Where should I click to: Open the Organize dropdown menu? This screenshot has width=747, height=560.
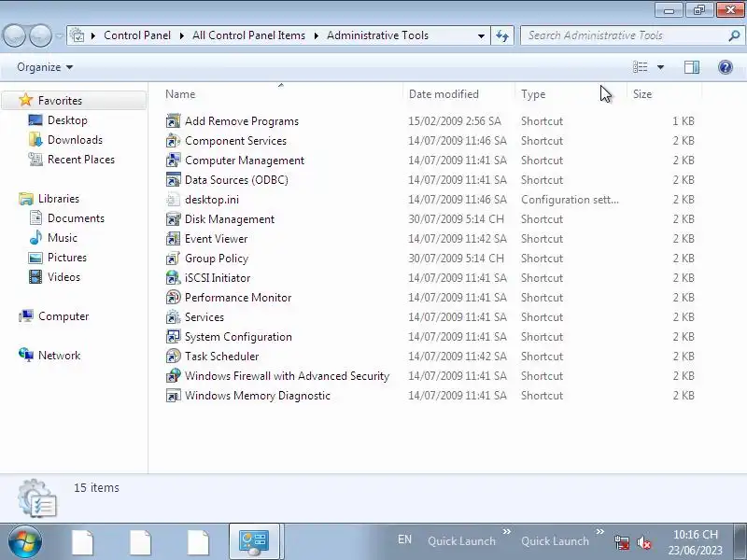(45, 67)
